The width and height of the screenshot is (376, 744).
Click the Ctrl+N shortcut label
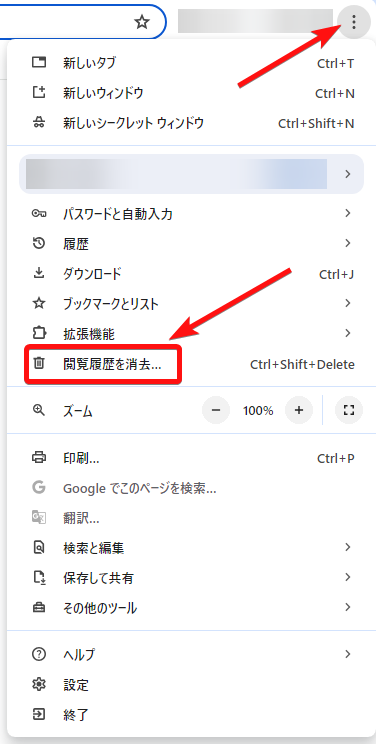[x=335, y=93]
